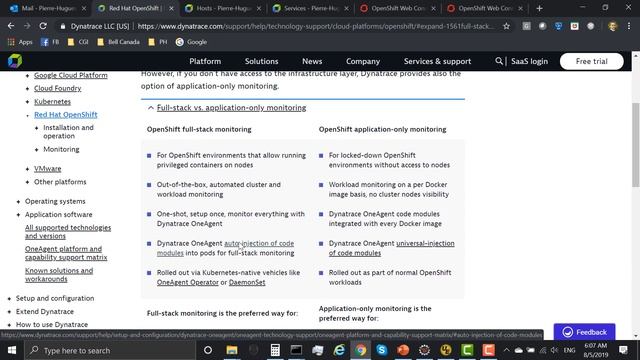This screenshot has width=640, height=360.
Task: Reload the page with refresh icon
Action: pos(43,26)
